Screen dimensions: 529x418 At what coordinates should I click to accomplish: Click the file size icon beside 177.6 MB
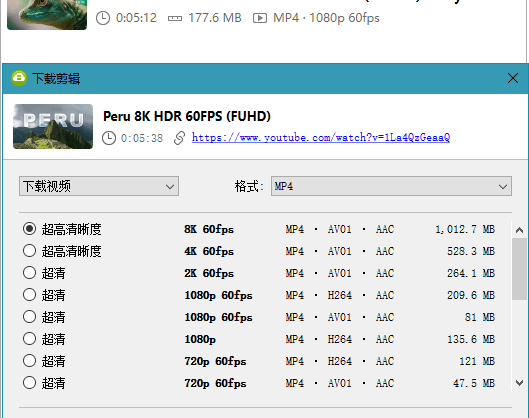(x=175, y=18)
